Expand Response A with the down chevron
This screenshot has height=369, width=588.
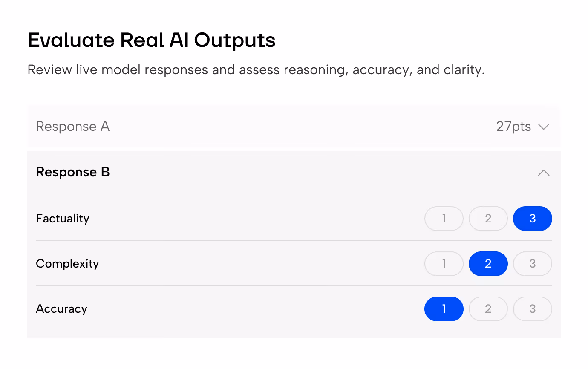[544, 127]
